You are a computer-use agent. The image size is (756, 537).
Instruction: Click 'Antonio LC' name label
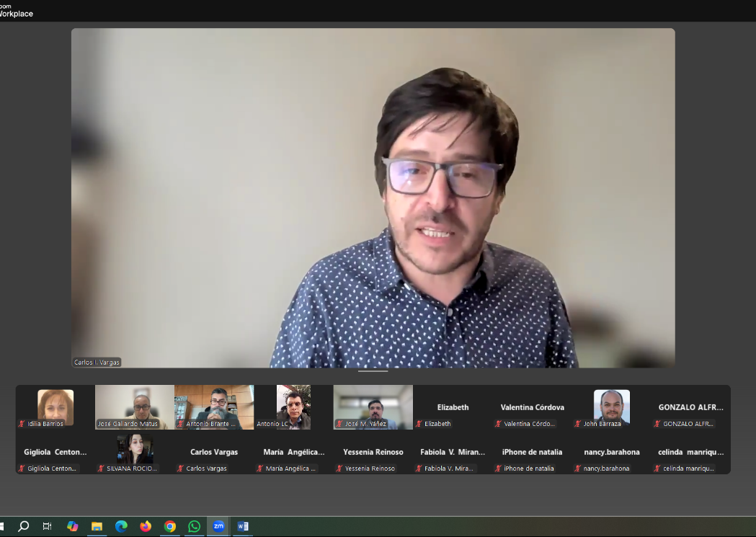[x=272, y=424]
